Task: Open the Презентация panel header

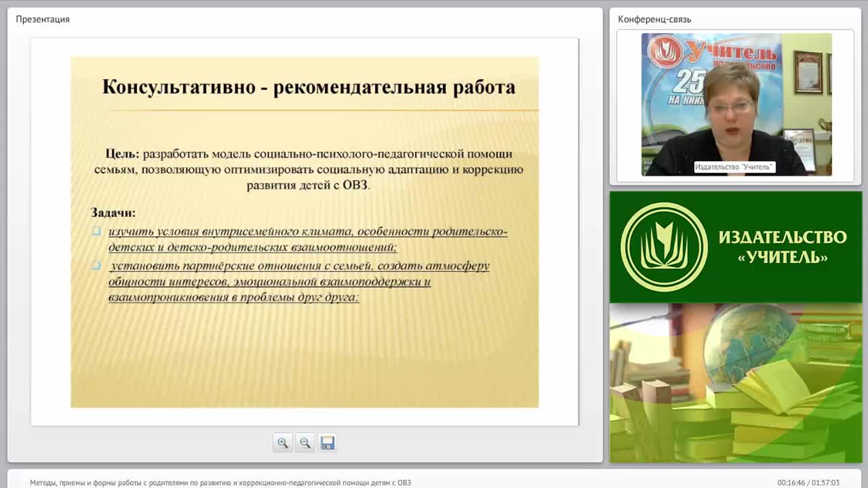Action: click(43, 19)
